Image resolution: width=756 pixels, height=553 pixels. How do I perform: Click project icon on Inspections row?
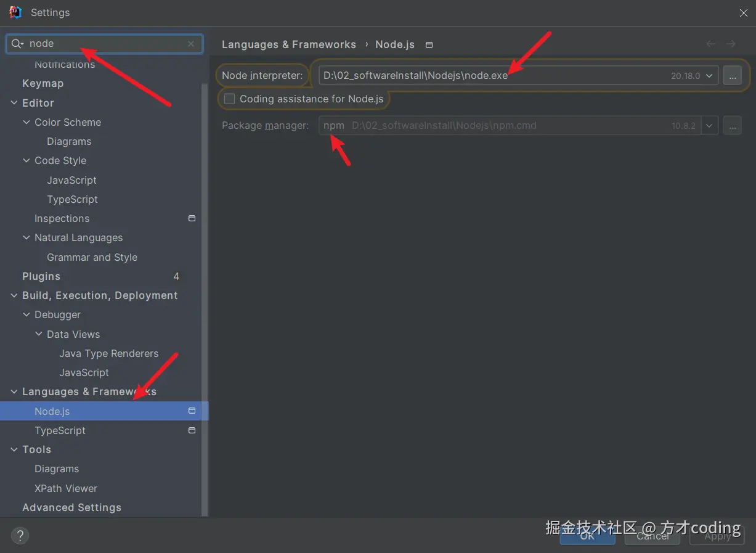click(192, 218)
